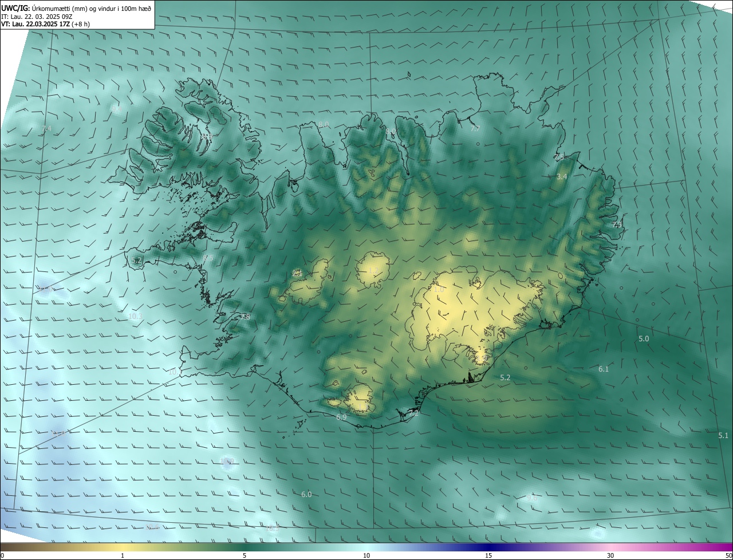This screenshot has width=733, height=560.
Task: Click the color scale tick label 0
Action: click(2, 556)
